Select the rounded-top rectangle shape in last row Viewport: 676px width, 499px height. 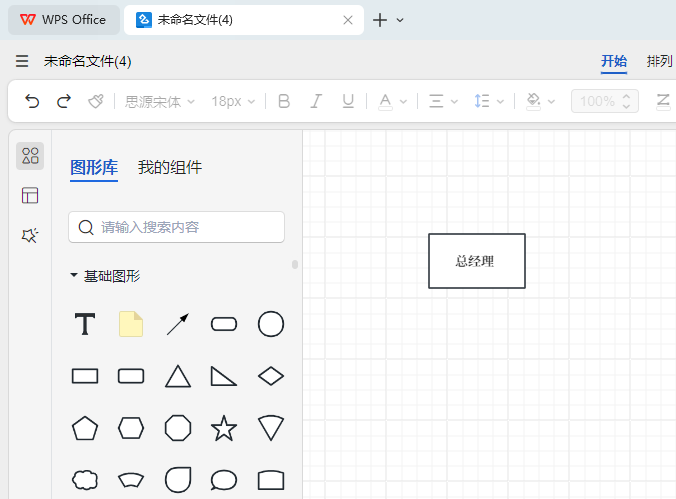(x=271, y=480)
